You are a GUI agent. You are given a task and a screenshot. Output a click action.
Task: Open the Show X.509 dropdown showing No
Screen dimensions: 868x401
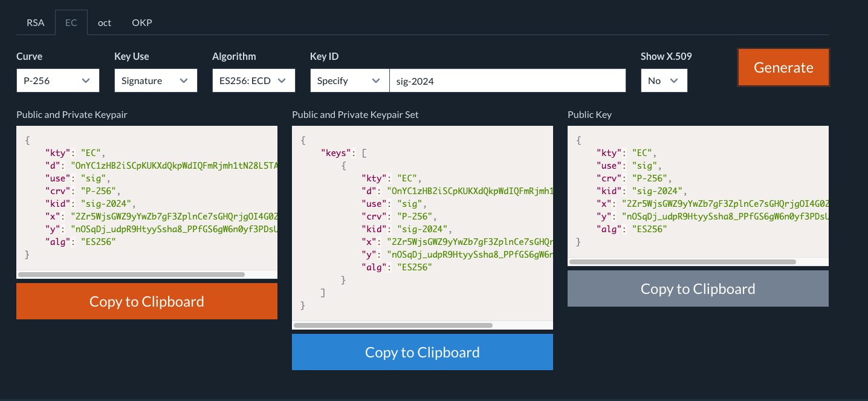click(x=664, y=80)
